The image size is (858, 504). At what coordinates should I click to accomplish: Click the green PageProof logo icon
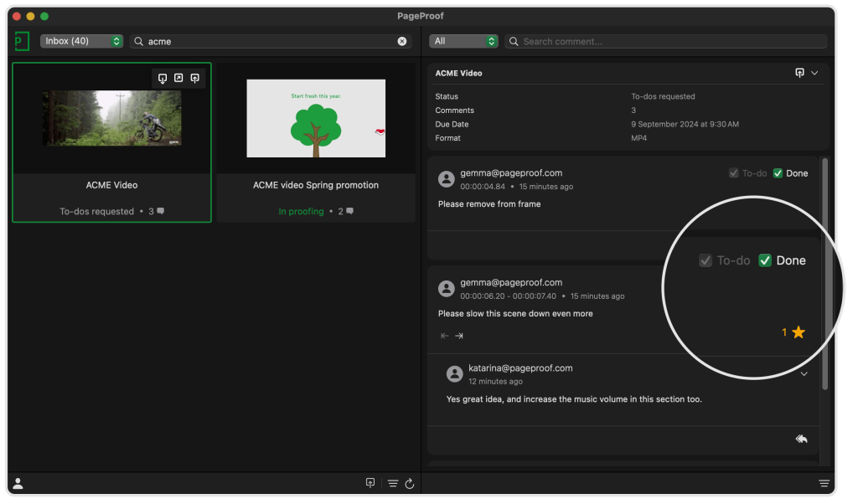(x=22, y=41)
